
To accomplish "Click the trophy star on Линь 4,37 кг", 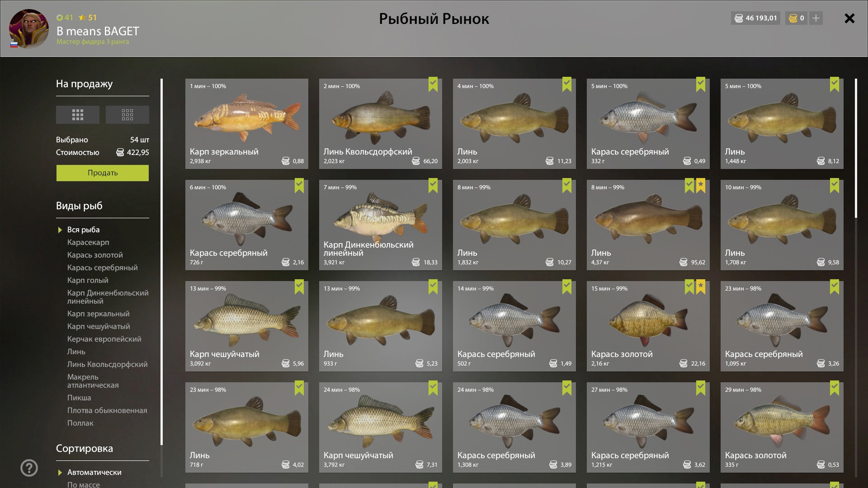I will pyautogui.click(x=701, y=185).
